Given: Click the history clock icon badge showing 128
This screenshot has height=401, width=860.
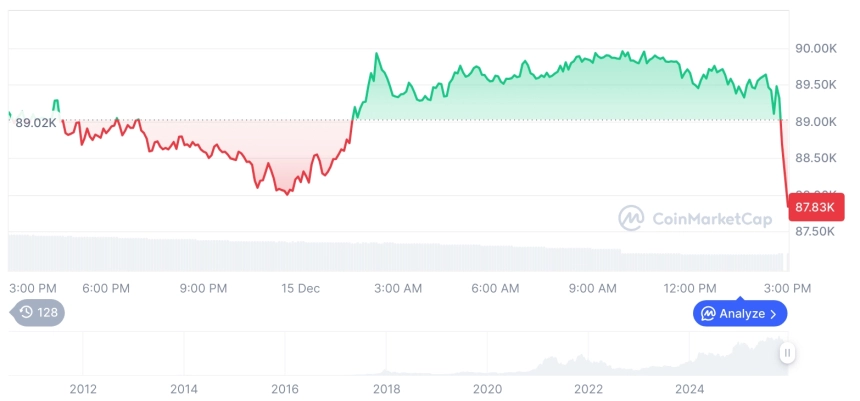Looking at the screenshot, I should pyautogui.click(x=38, y=312).
